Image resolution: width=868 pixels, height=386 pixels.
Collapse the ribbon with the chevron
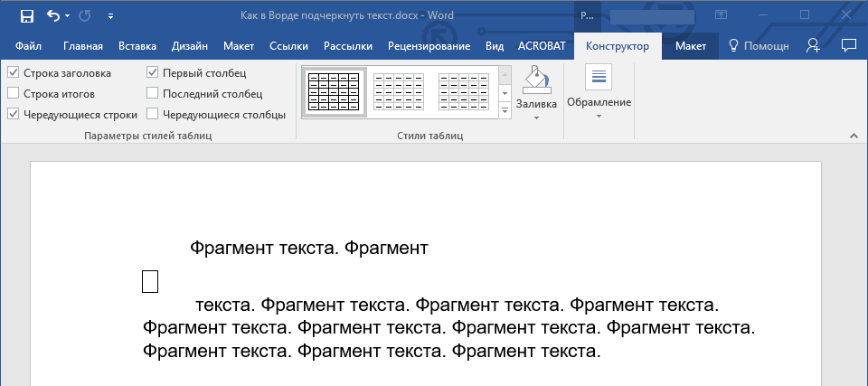pos(853,136)
